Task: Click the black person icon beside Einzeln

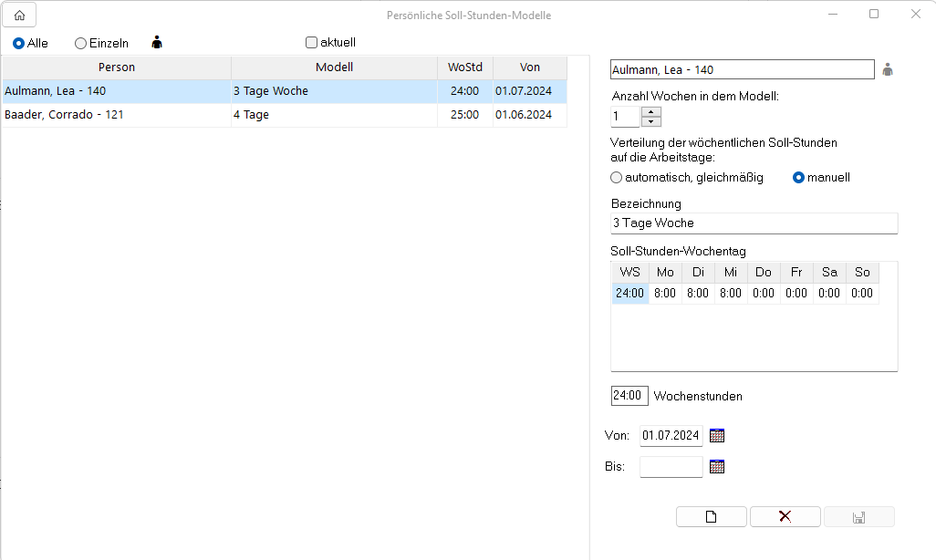Action: pos(157,43)
